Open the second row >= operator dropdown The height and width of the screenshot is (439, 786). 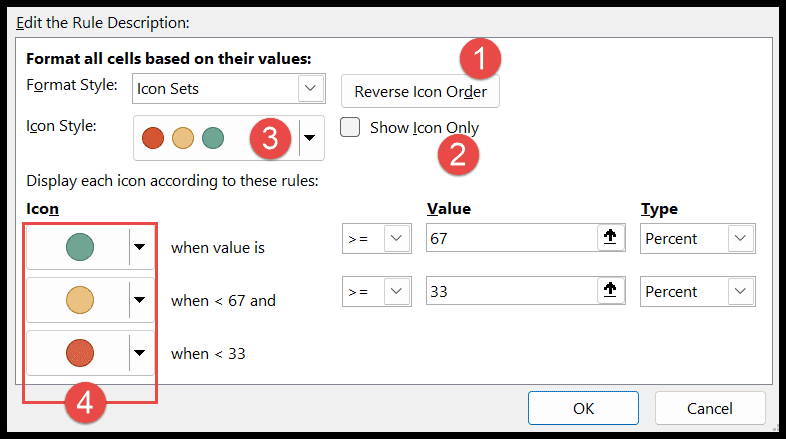(397, 291)
